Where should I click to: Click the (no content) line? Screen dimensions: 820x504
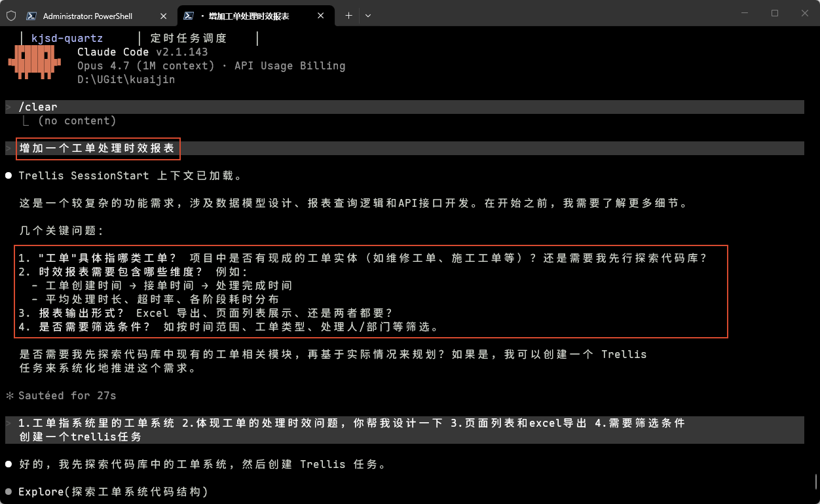(x=77, y=121)
